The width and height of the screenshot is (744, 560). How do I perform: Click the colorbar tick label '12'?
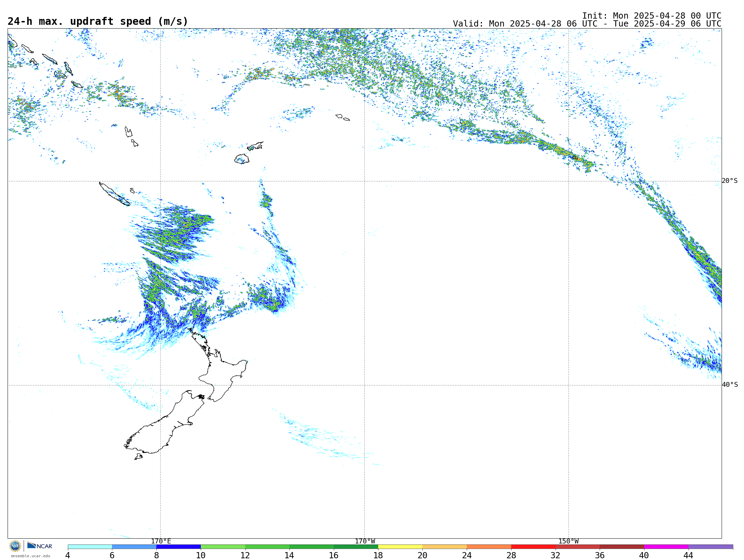(x=245, y=555)
